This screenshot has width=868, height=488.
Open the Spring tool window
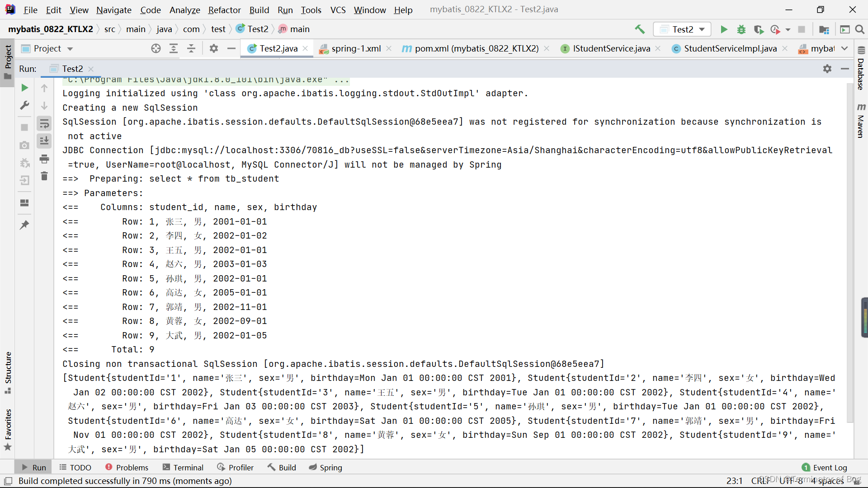click(325, 468)
